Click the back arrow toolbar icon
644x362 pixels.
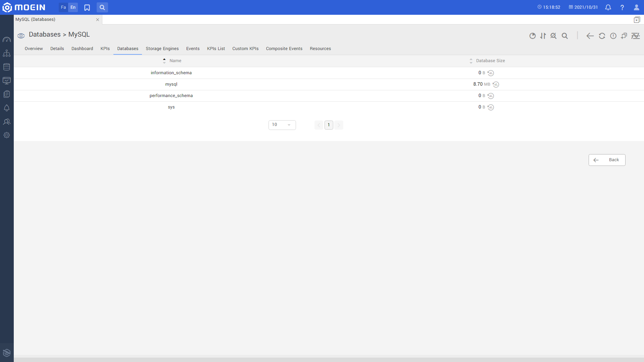click(590, 36)
